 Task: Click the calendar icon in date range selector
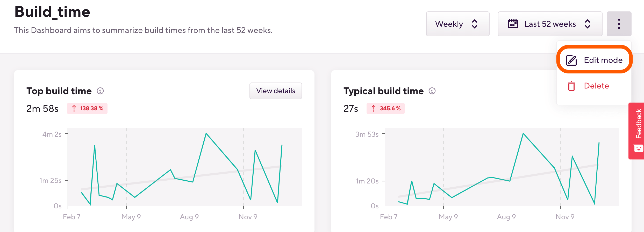(513, 24)
